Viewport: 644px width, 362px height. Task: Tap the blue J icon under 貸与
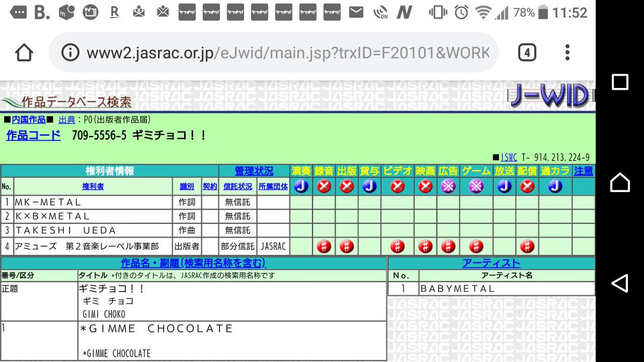tap(369, 186)
